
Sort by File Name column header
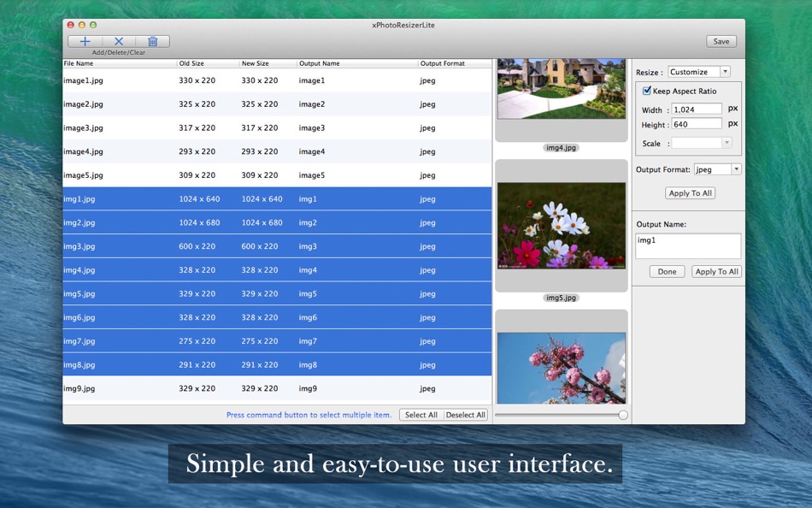(x=120, y=63)
